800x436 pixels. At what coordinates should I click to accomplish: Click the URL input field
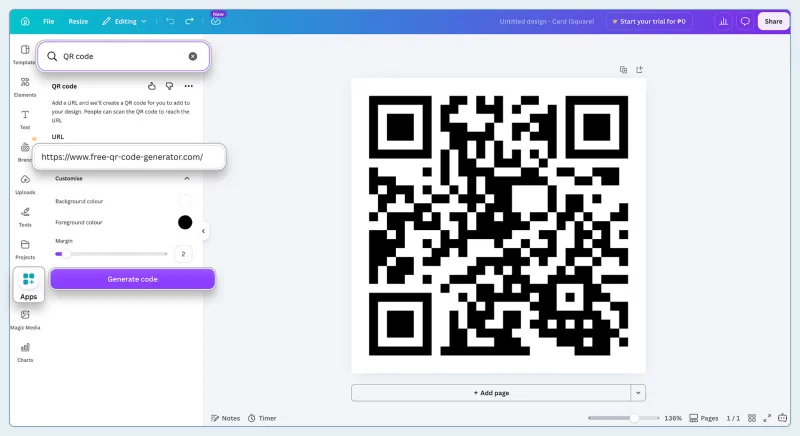click(x=129, y=157)
